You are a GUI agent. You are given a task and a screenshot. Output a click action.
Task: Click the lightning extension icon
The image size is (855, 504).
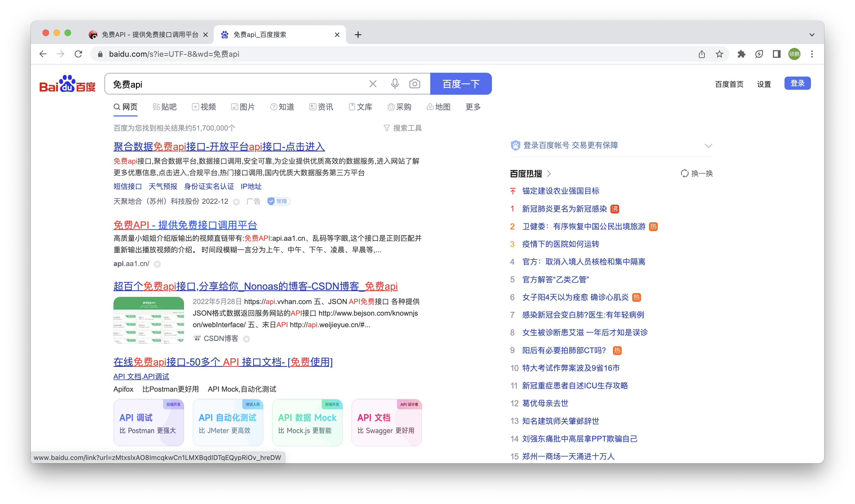(x=759, y=54)
